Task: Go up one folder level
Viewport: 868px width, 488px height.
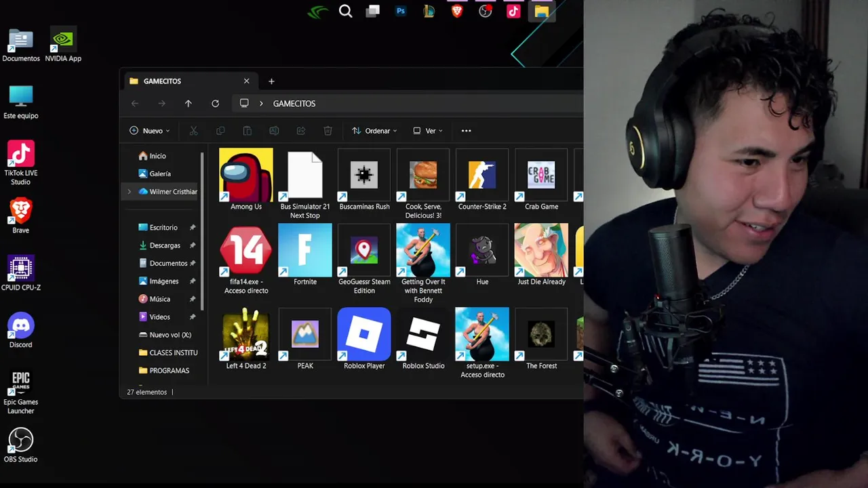Action: click(189, 104)
